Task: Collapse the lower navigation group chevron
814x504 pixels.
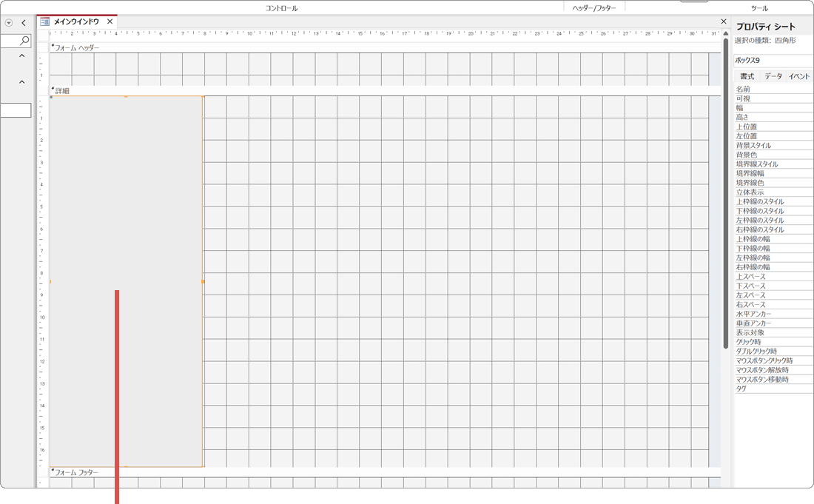Action: click(21, 82)
